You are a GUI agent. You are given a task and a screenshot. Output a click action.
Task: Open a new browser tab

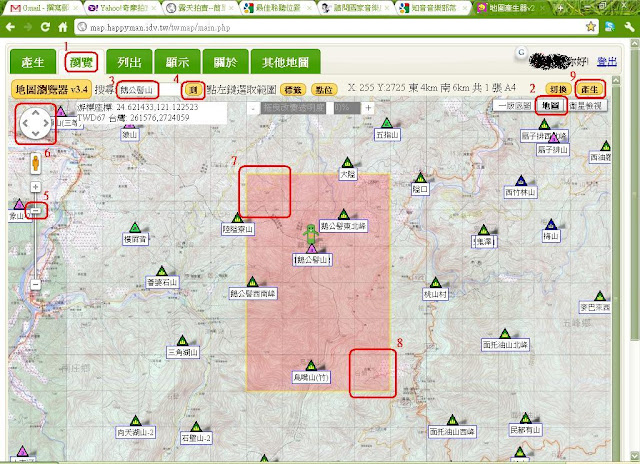(x=561, y=8)
